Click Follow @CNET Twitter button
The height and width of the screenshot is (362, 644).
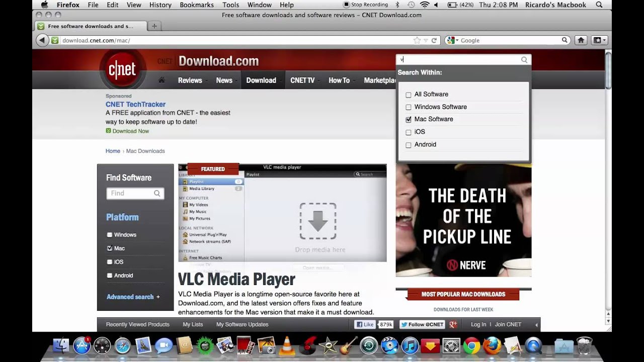click(422, 324)
